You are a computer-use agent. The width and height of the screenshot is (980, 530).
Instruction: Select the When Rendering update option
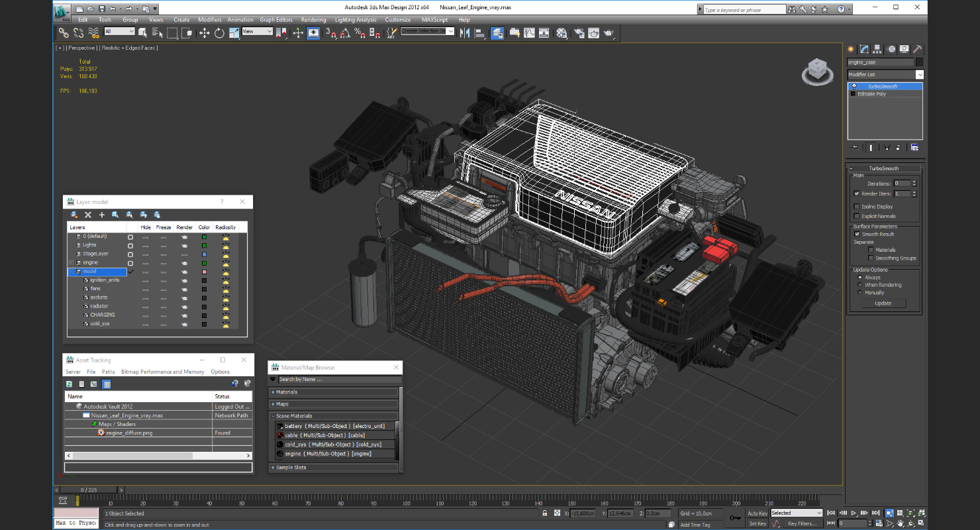(860, 285)
